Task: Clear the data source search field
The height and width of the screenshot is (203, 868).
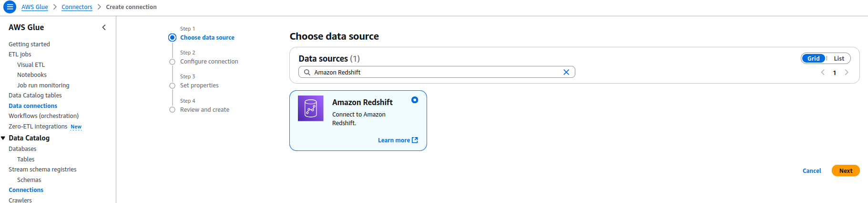Action: tap(566, 72)
